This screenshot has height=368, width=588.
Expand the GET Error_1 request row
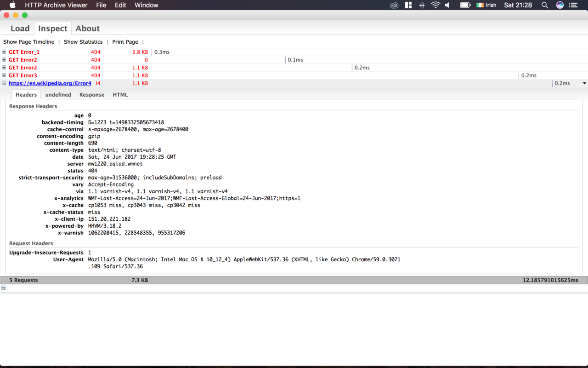pos(4,52)
